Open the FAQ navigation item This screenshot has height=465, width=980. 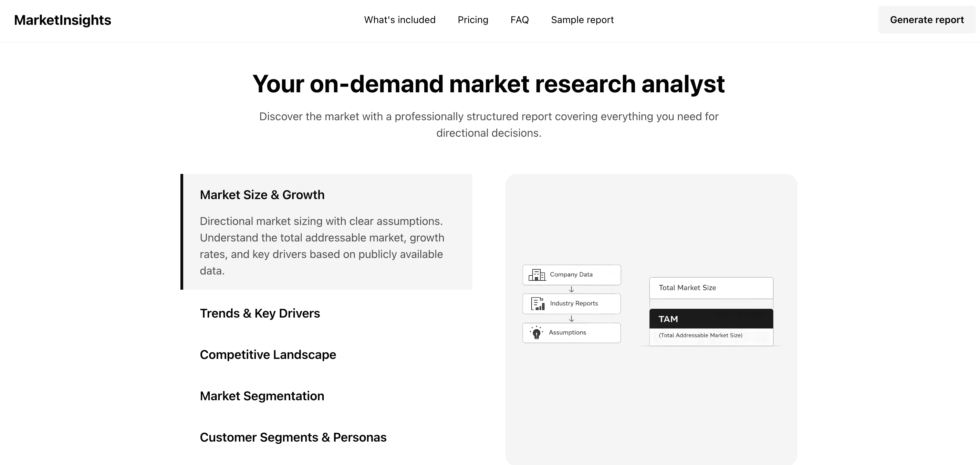[x=520, y=19]
